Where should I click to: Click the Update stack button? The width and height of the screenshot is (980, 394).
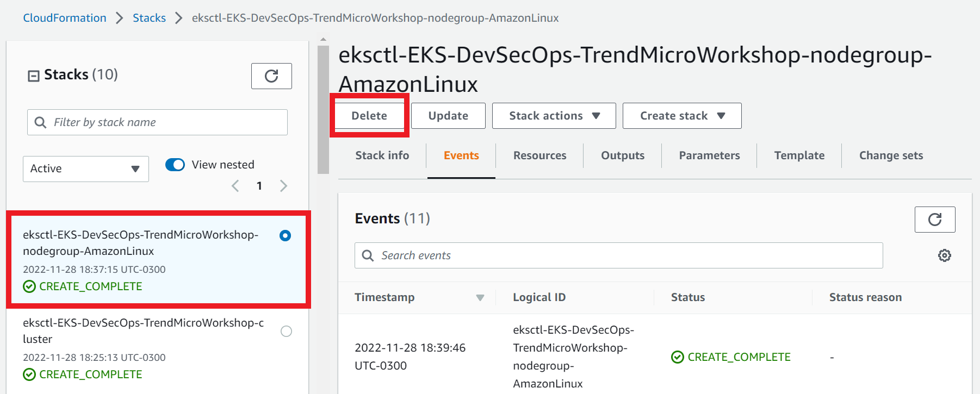click(448, 116)
